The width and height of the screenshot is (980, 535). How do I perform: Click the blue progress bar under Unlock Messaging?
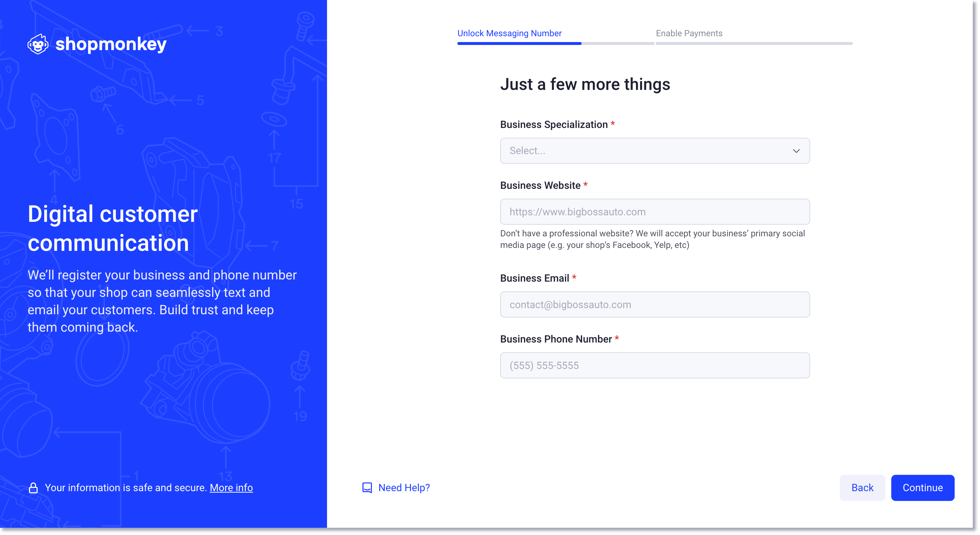519,43
